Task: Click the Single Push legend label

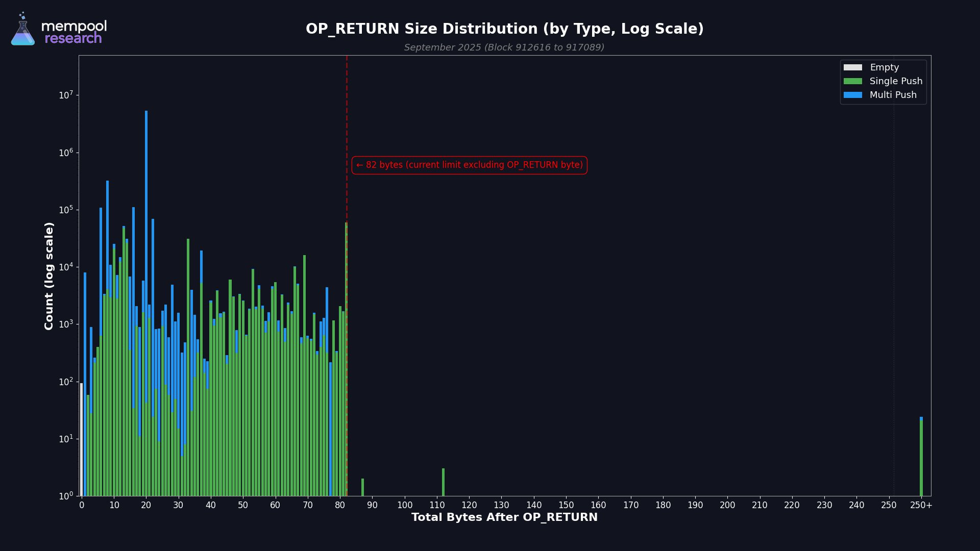Action: (896, 81)
